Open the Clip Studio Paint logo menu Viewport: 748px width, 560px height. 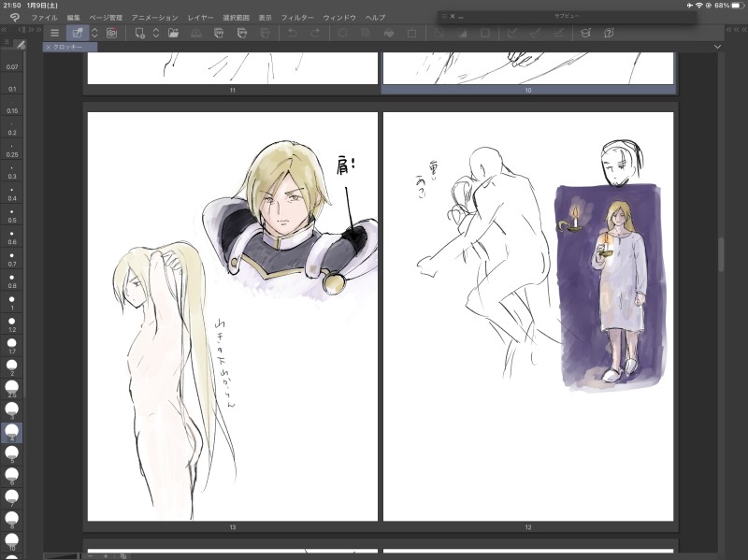point(13,18)
